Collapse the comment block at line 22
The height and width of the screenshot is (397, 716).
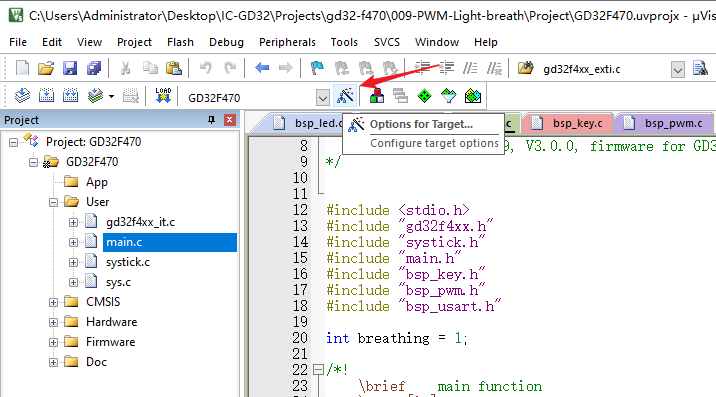coord(318,369)
